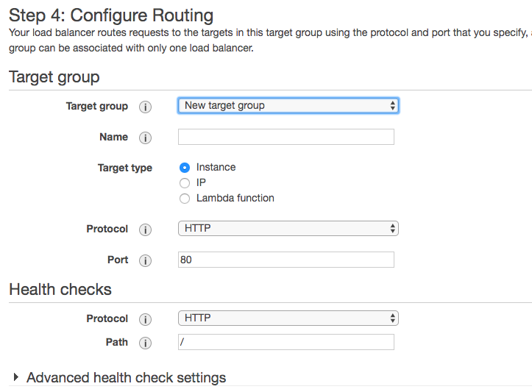This screenshot has width=532, height=392.
Task: Select the IP target type
Action: (185, 183)
